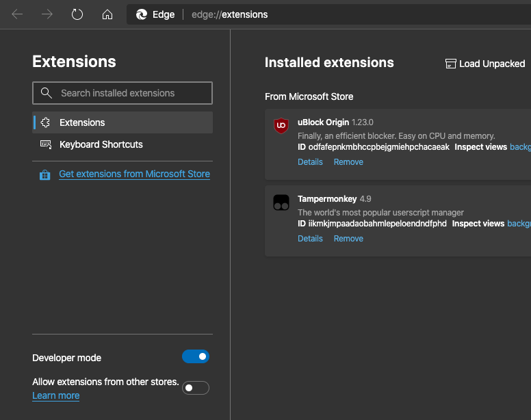This screenshot has height=420, width=531.
Task: Open Details for Tampermonkey
Action: point(310,239)
